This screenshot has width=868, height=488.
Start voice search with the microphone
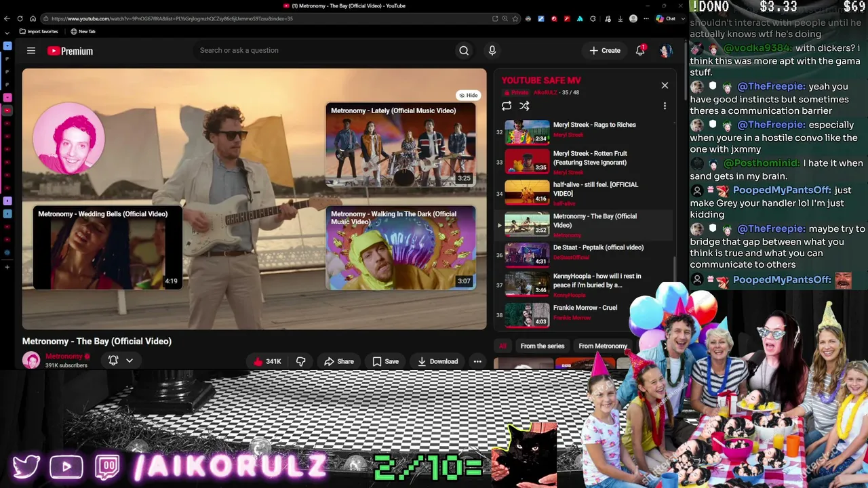point(492,50)
